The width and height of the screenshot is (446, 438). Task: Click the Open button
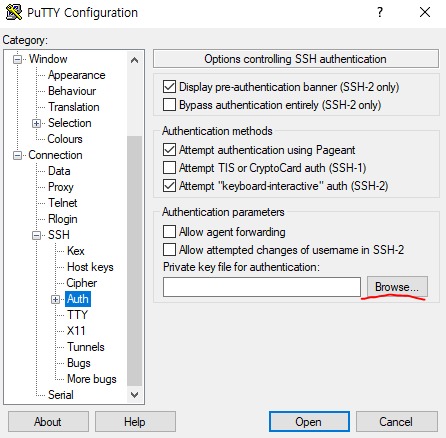tap(309, 422)
